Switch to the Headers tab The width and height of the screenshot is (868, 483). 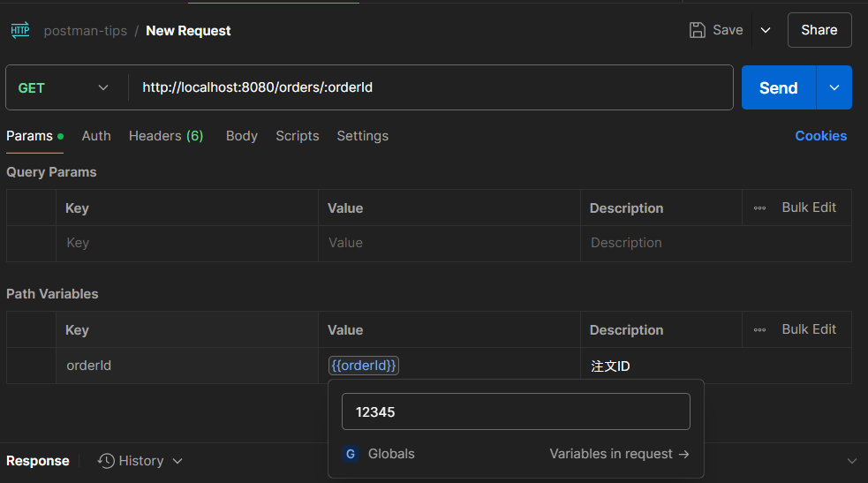[166, 136]
